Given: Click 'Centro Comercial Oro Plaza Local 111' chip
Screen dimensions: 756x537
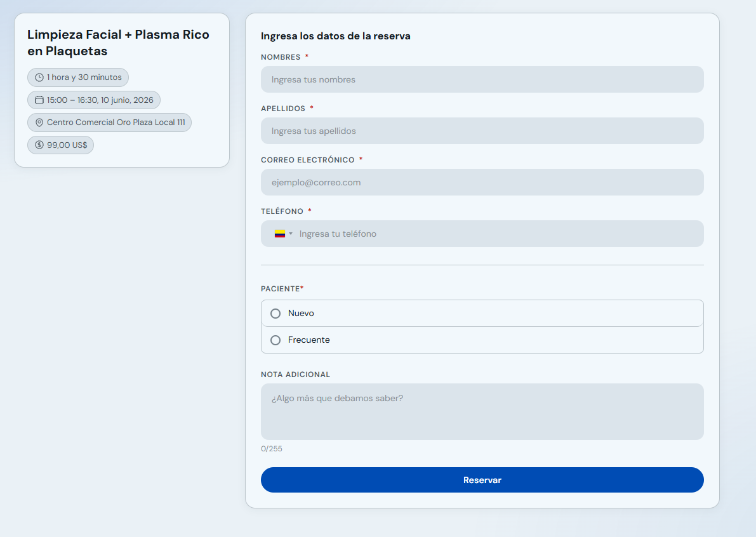Looking at the screenshot, I should point(109,123).
